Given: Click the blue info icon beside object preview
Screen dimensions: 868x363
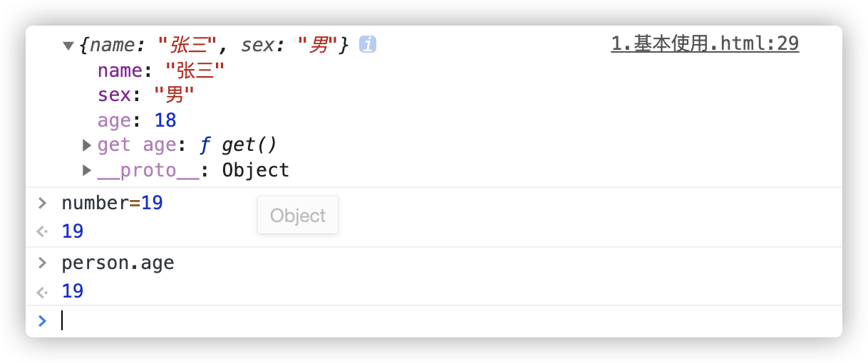Looking at the screenshot, I should (368, 44).
